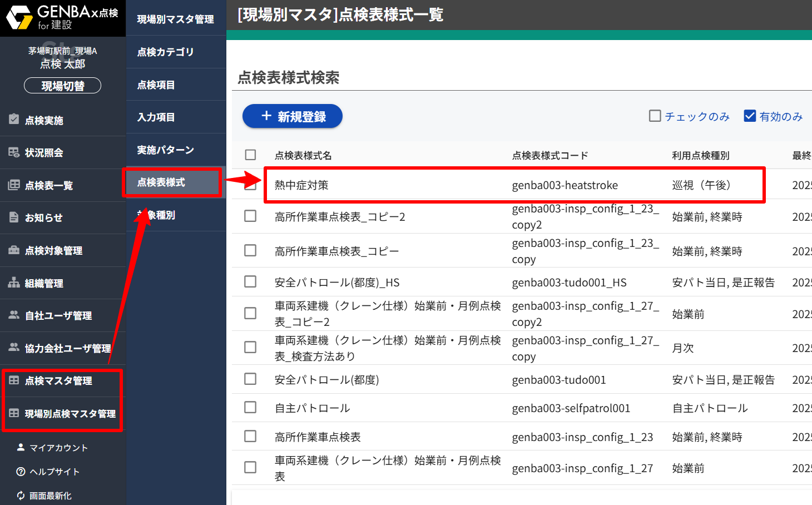This screenshot has width=812, height=505.
Task: Open 実施パターン in the submenu
Action: [165, 150]
